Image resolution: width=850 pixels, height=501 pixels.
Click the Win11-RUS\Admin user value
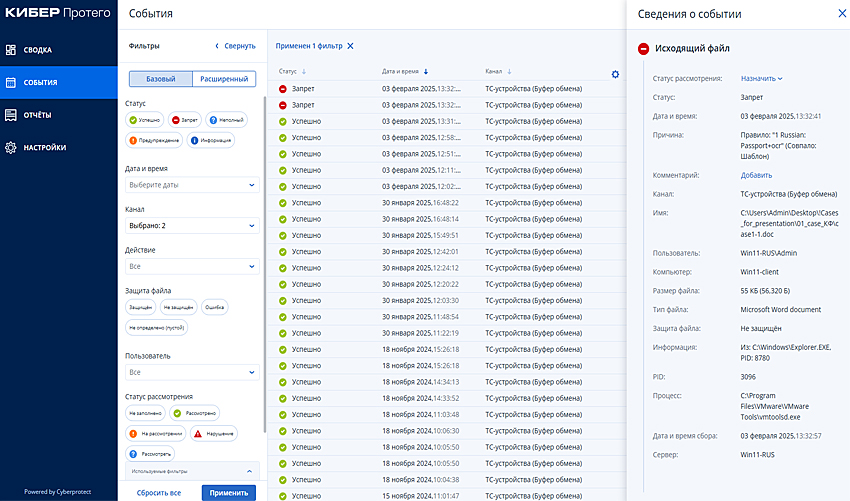(x=769, y=253)
